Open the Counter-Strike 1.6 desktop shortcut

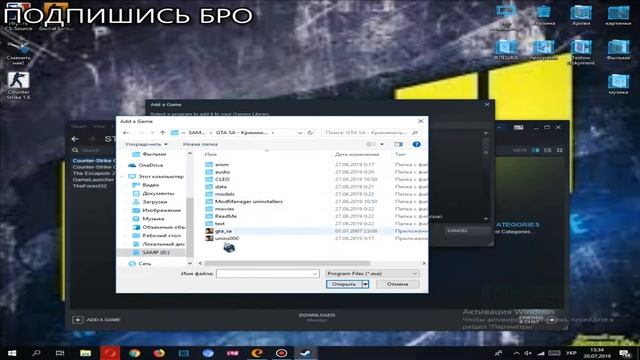18,85
